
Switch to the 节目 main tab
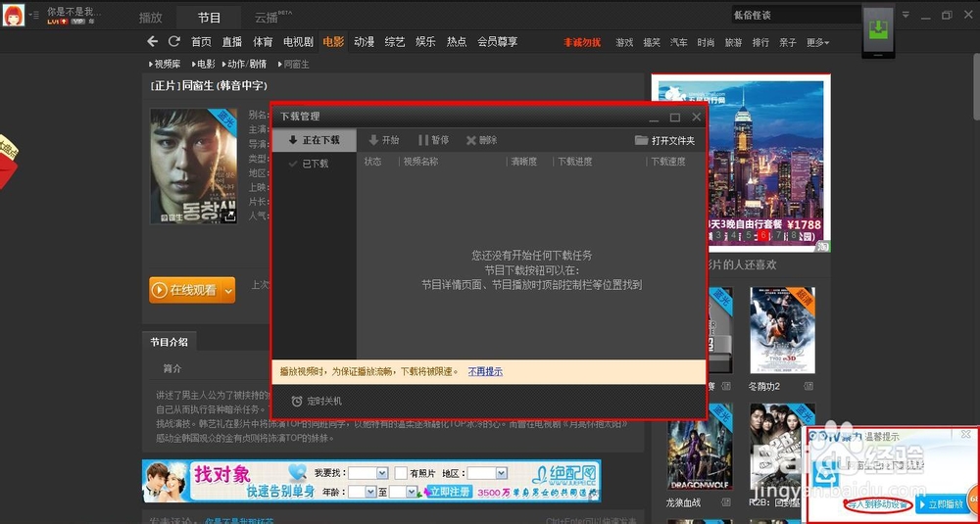coord(210,18)
